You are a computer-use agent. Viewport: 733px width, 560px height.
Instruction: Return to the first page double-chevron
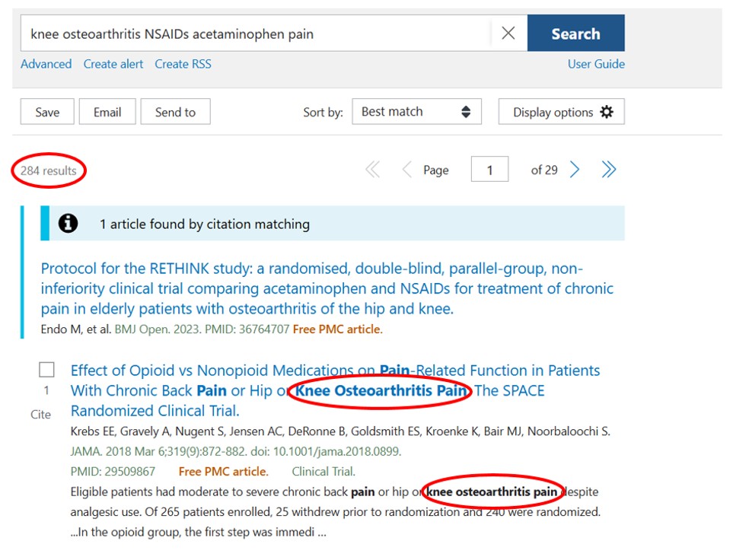[x=372, y=170]
